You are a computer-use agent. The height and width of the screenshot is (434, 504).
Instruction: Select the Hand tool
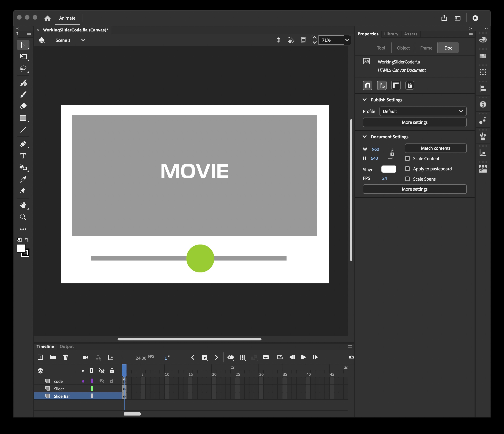point(23,205)
